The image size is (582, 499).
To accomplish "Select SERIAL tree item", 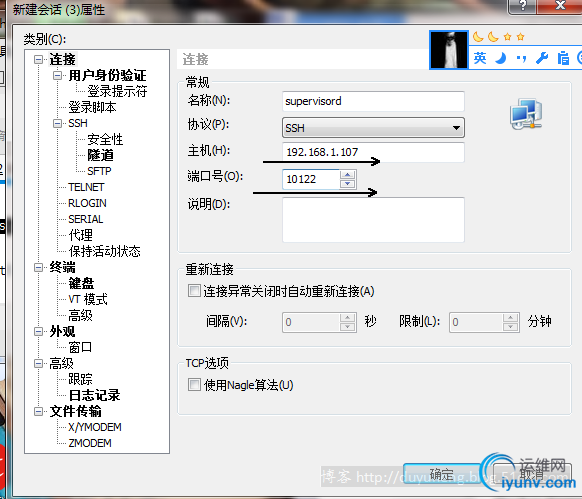I will tap(86, 219).
